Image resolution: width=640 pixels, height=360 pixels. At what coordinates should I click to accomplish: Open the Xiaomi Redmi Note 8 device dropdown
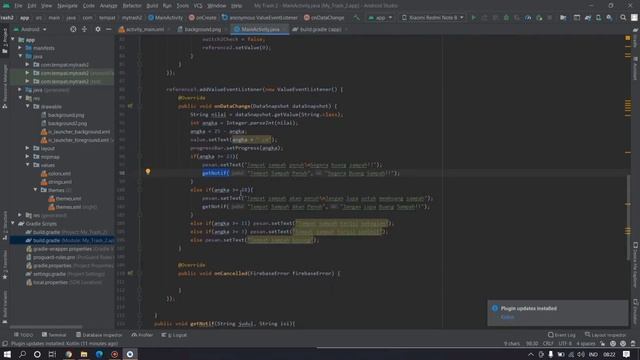pyautogui.click(x=432, y=18)
